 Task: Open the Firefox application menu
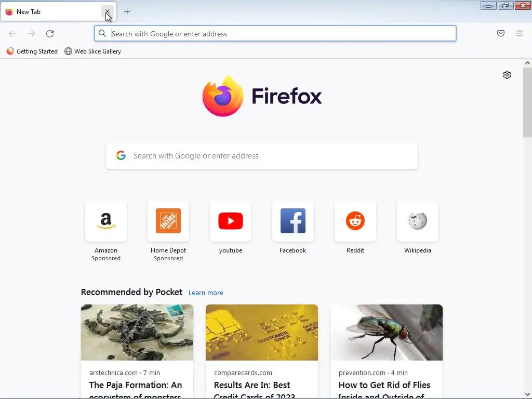click(x=520, y=33)
